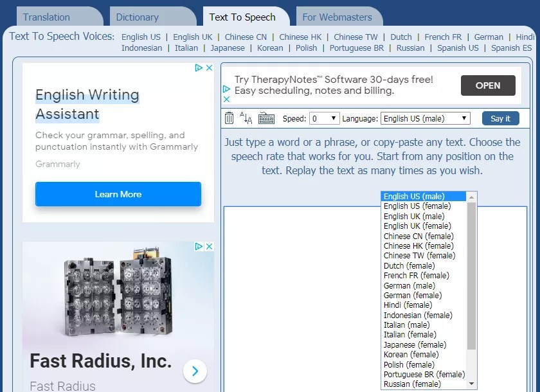Close the Grammarly ad with X icon
The image size is (540, 392).
tap(209, 67)
